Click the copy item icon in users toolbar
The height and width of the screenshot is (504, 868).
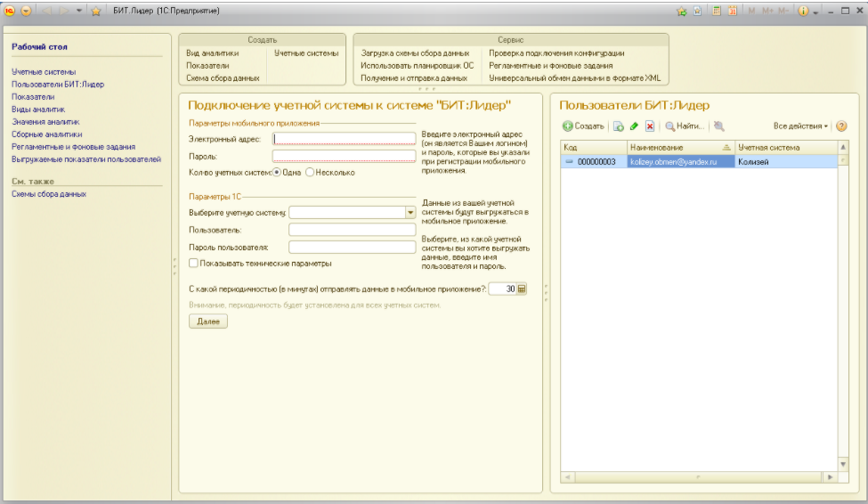click(619, 126)
